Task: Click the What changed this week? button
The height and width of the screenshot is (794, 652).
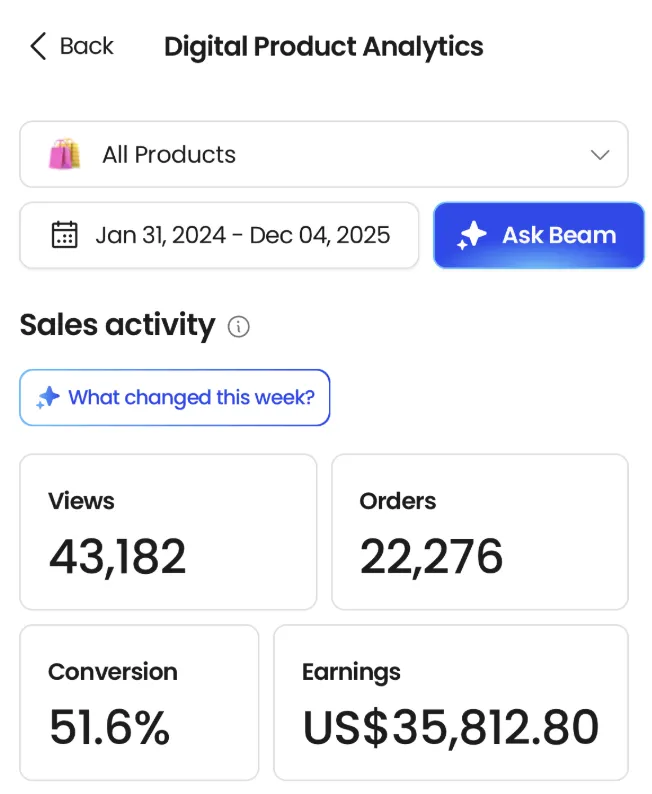Action: [175, 397]
